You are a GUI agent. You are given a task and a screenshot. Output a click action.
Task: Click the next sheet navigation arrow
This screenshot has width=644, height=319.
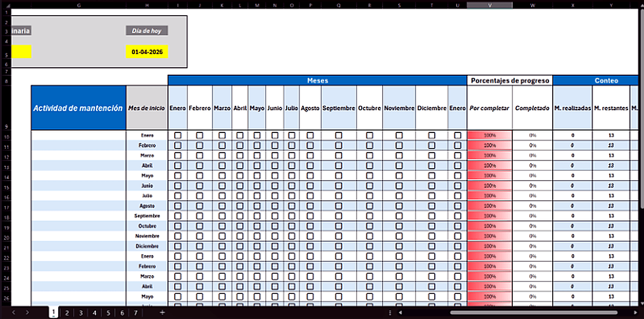(27, 313)
